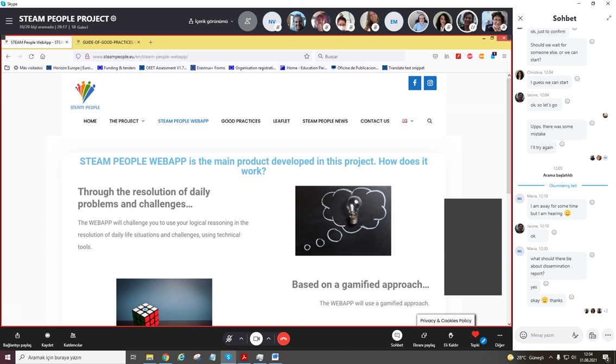616x364 pixels.
Task: Click the Tepki heart reaction icon
Action: click(x=475, y=335)
